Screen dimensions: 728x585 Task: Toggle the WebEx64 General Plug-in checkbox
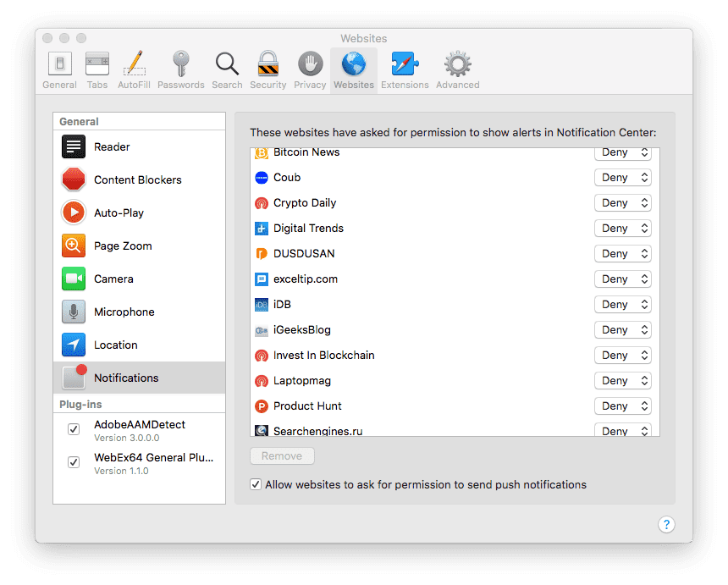click(x=74, y=462)
